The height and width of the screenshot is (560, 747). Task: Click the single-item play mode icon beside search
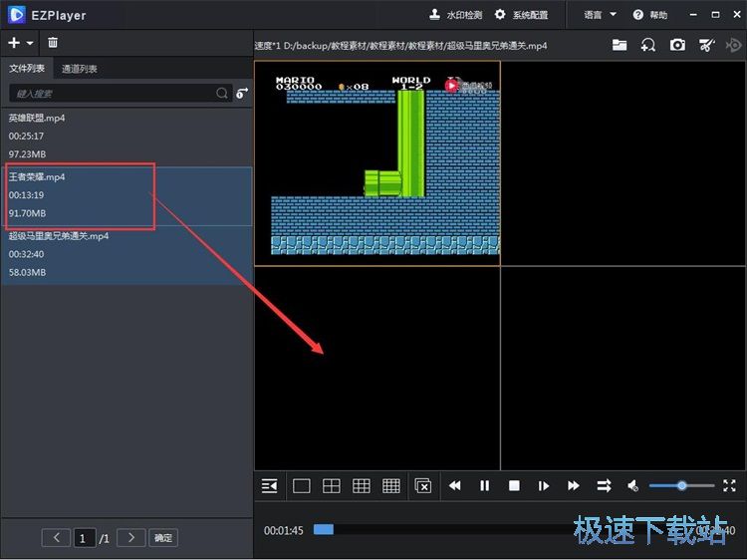(x=242, y=93)
